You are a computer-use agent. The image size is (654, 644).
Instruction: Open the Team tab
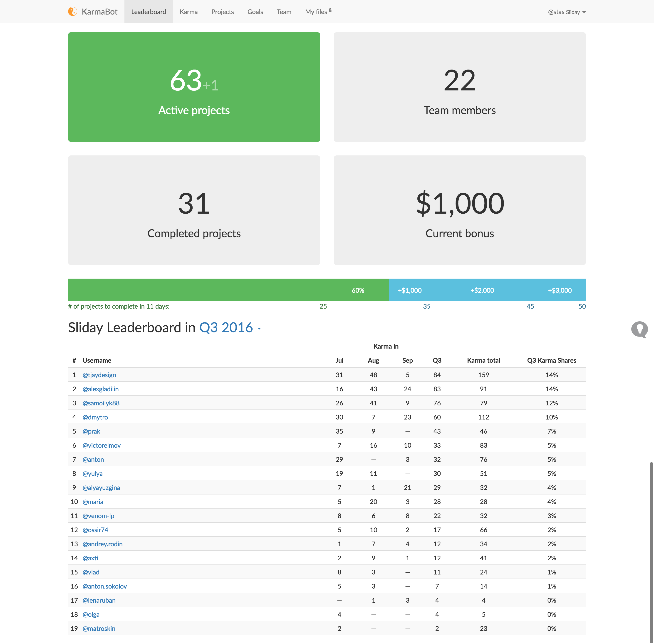click(x=284, y=12)
